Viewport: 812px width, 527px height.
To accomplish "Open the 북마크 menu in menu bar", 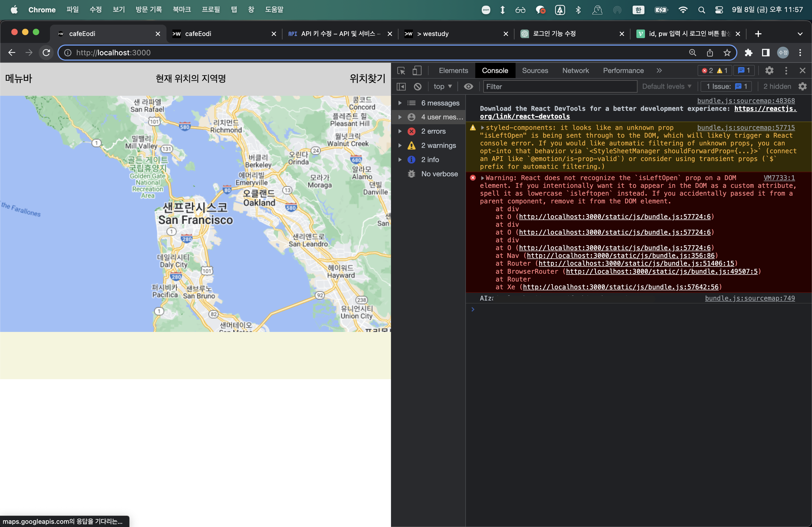I will pos(182,10).
